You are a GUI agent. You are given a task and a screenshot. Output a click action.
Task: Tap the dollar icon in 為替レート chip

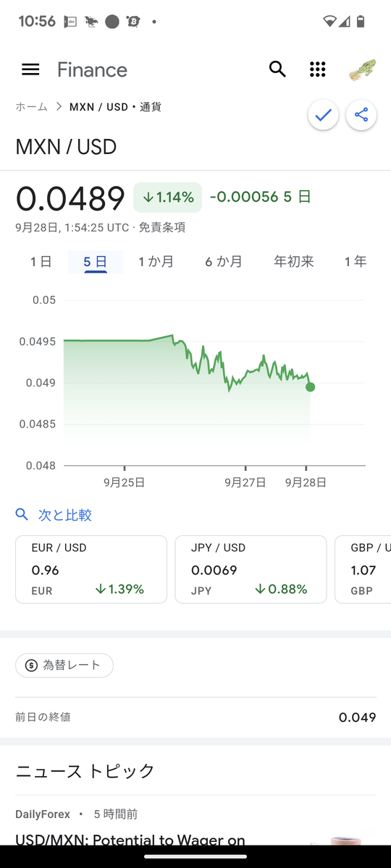point(31,665)
